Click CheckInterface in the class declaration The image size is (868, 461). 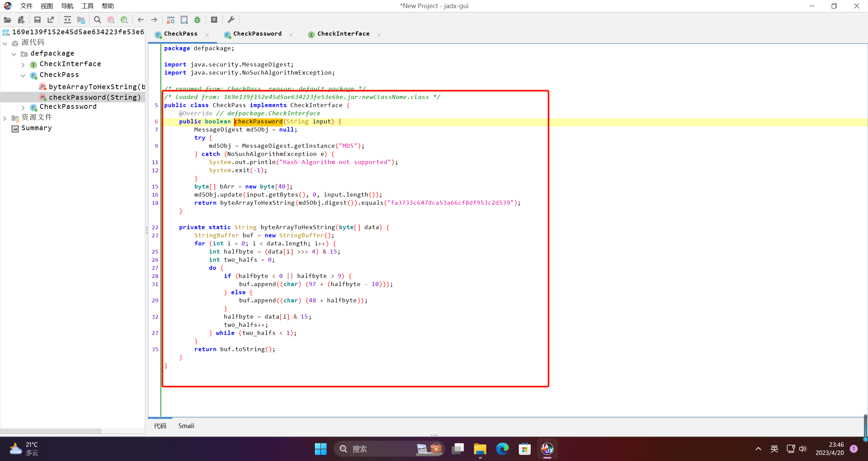316,105
